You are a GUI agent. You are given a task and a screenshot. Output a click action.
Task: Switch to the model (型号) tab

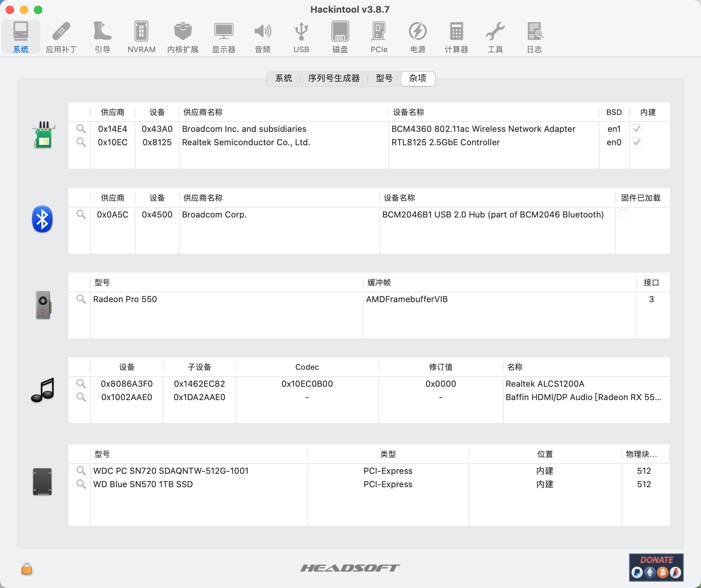tap(384, 78)
